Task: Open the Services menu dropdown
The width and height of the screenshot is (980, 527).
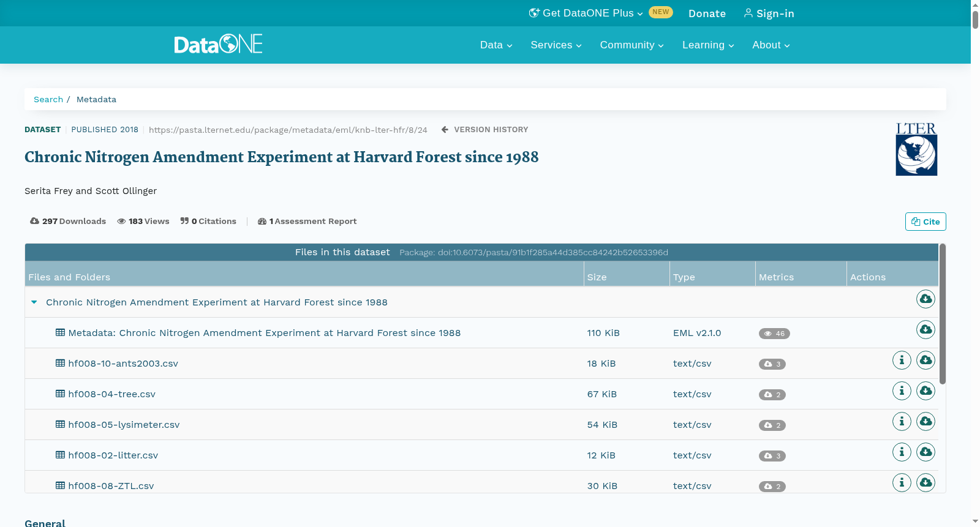Action: pos(556,45)
